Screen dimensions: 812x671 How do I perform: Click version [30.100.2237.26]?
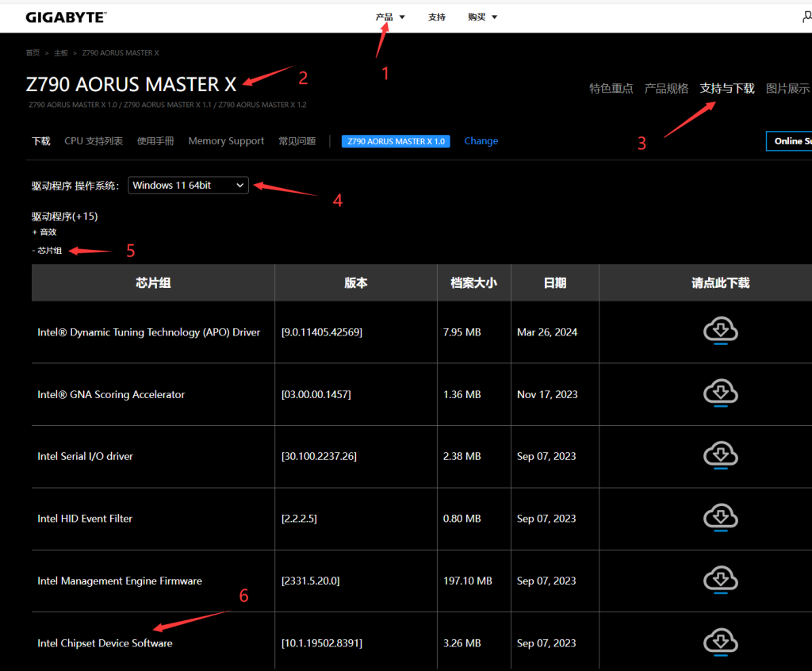(319, 457)
